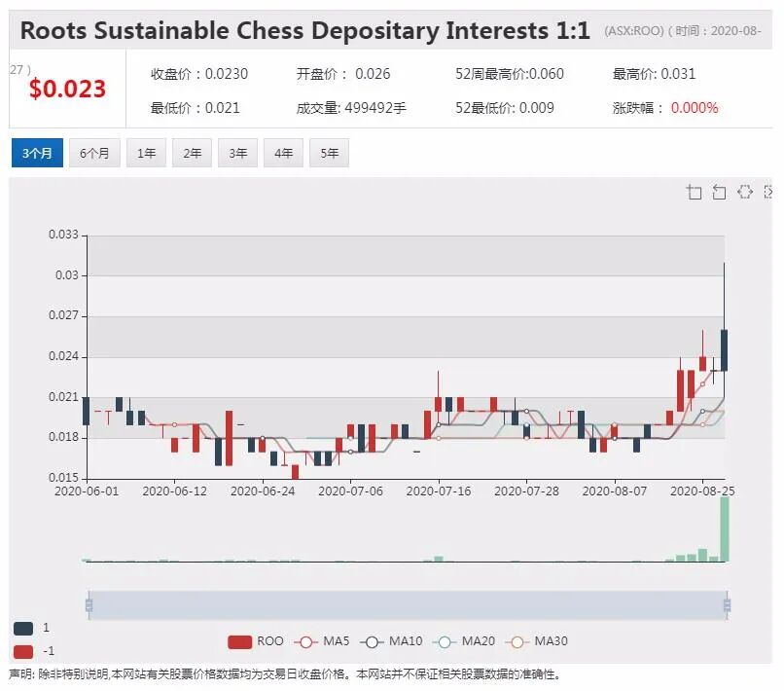784x691 pixels.
Task: Toggle the MA5 line in legend
Action: (322, 641)
